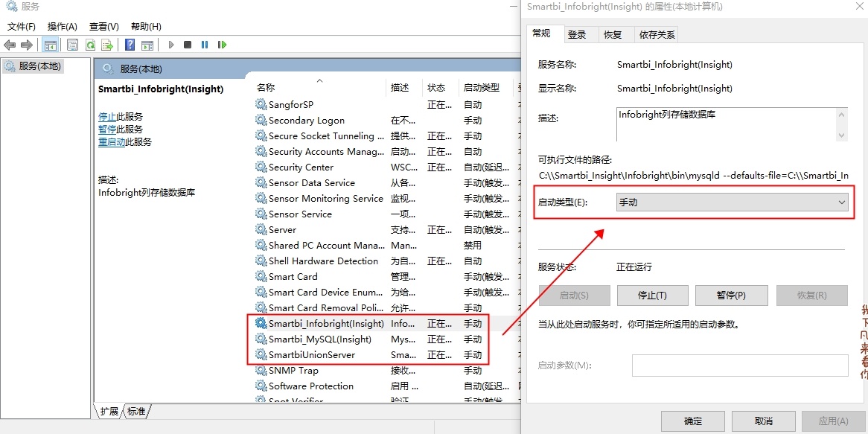Sort services by the 描述 column header
Screen dimensions: 868x434
(405, 87)
